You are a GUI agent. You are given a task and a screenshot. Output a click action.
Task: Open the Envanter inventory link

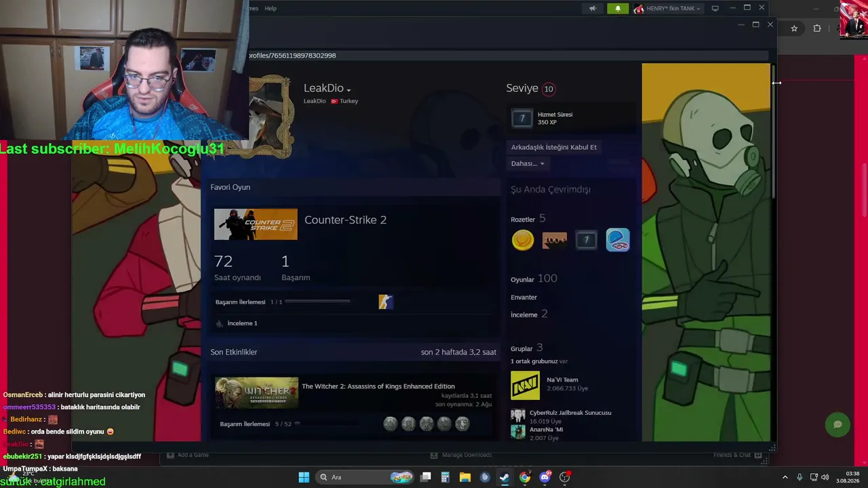524,298
